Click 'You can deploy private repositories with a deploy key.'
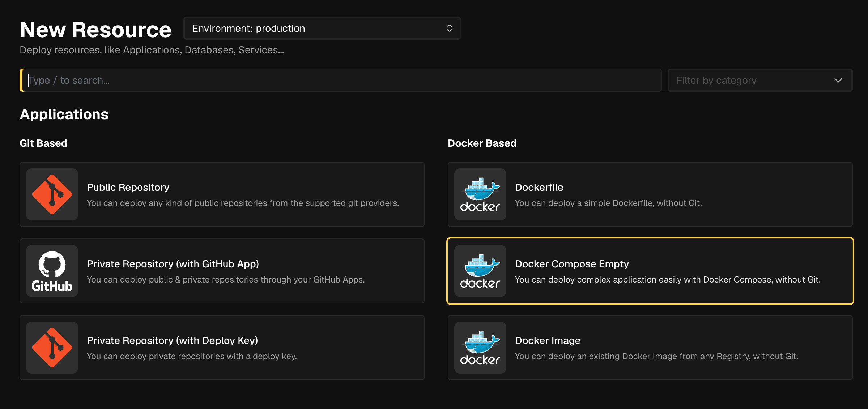Image resolution: width=868 pixels, height=409 pixels. pyautogui.click(x=192, y=356)
